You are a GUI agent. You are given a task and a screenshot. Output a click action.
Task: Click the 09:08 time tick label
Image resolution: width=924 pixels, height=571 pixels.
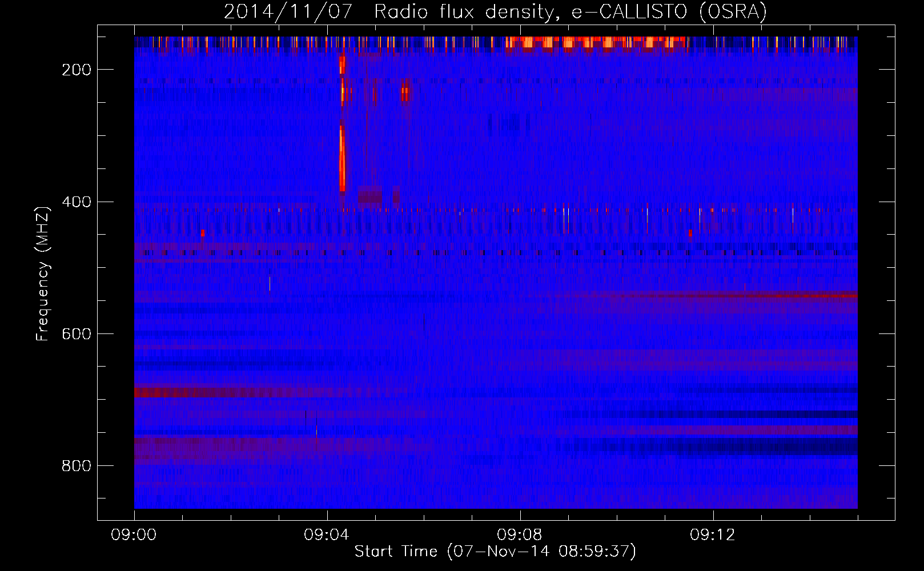[520, 535]
